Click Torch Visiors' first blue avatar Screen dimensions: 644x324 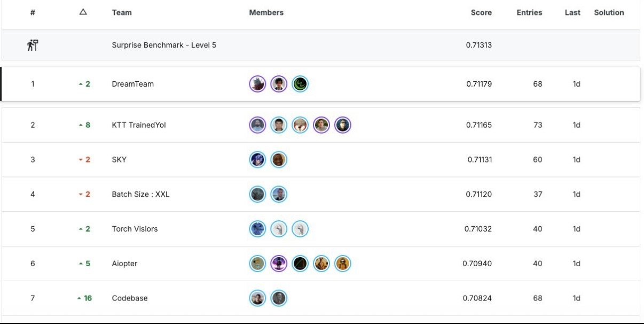click(258, 229)
